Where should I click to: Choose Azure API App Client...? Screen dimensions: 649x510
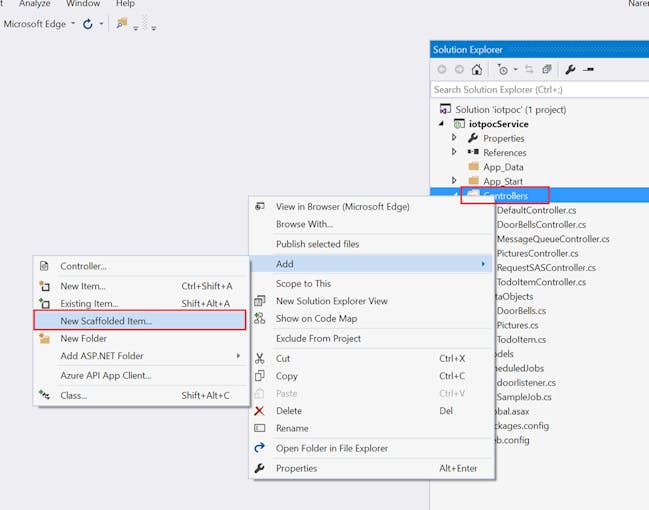click(141, 375)
